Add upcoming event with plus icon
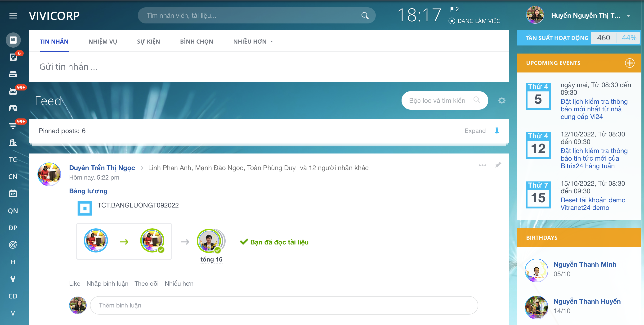This screenshot has height=325, width=644. [630, 63]
